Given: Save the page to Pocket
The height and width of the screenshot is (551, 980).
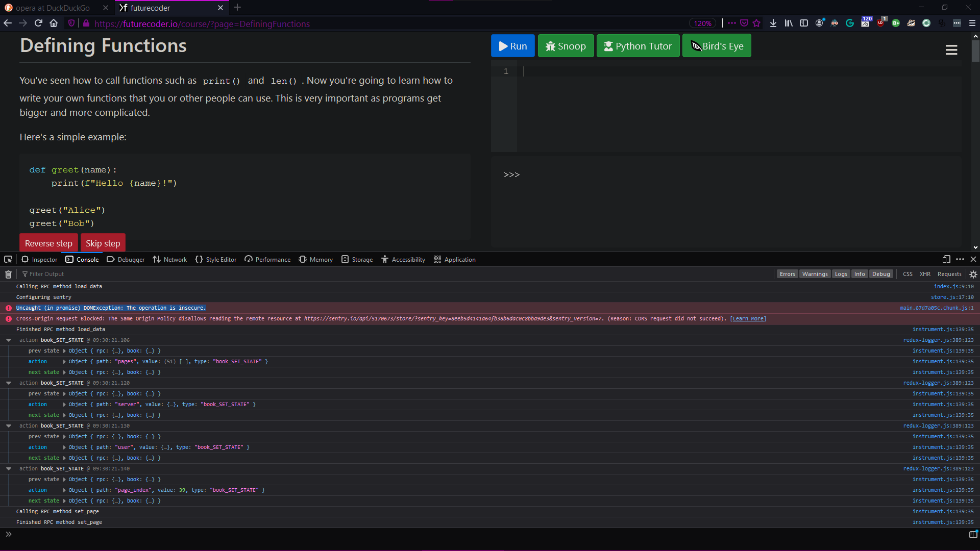Looking at the screenshot, I should [745, 23].
